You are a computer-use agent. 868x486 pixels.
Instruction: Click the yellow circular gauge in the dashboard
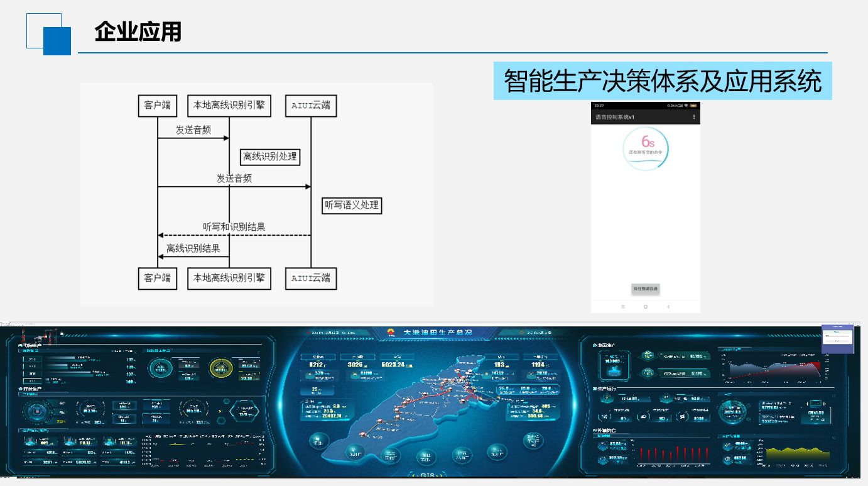[220, 368]
